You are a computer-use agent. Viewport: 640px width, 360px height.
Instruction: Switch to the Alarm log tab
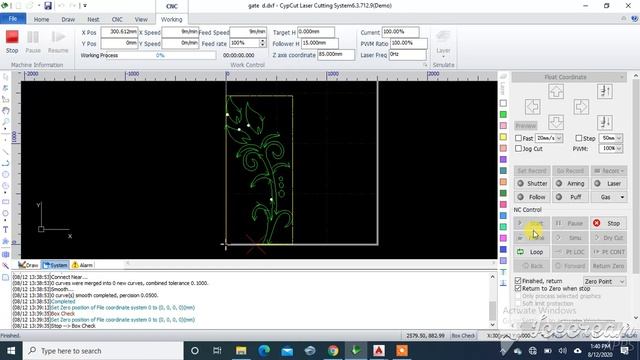pos(82,265)
